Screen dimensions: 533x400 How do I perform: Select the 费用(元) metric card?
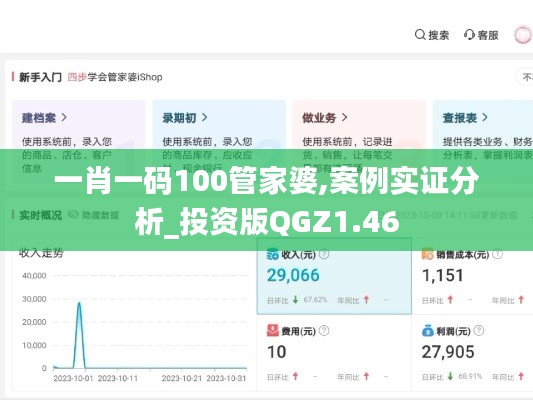tap(334, 353)
